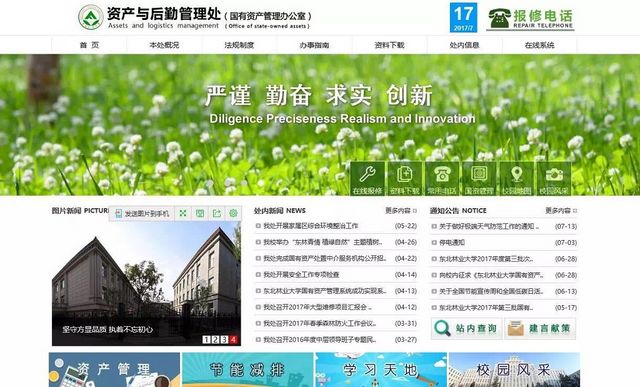Click 发送图片到手机 button
This screenshot has height=387, width=640.
[x=142, y=214]
